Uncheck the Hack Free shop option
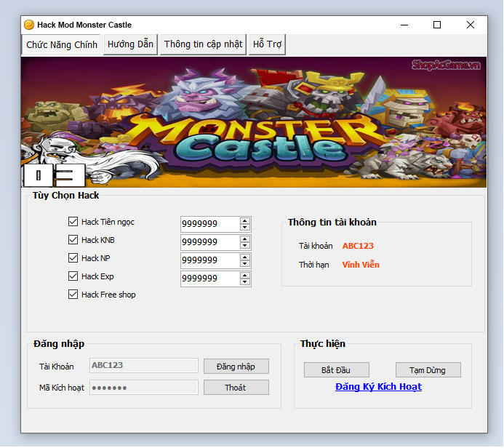This screenshot has width=504, height=448. click(x=73, y=295)
